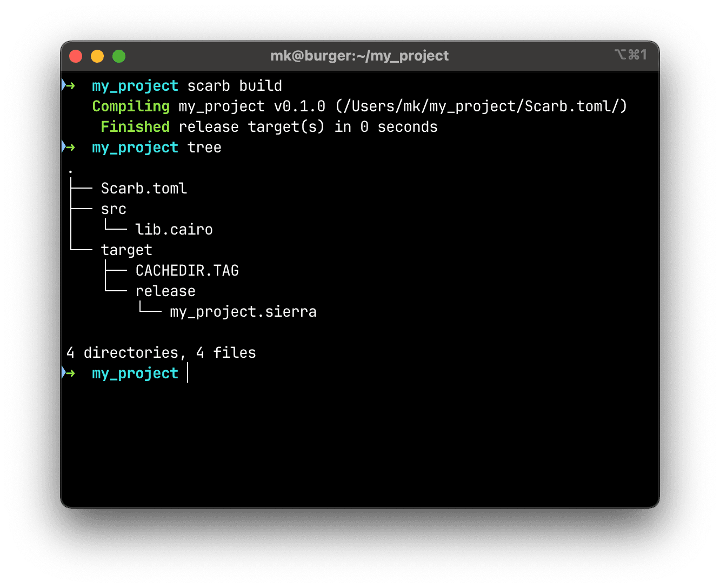
Task: Click the ⌥⌘1 shortcut indicator in title bar
Action: pyautogui.click(x=630, y=55)
